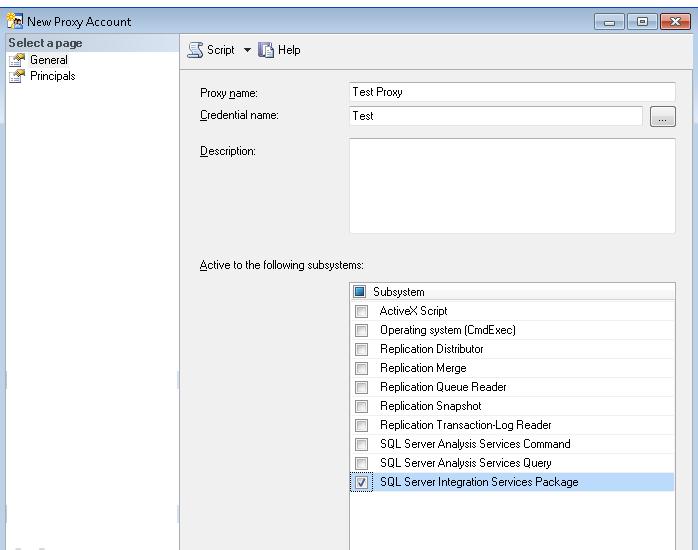Select the Principals page icon
This screenshot has width=698, height=550.
17,76
